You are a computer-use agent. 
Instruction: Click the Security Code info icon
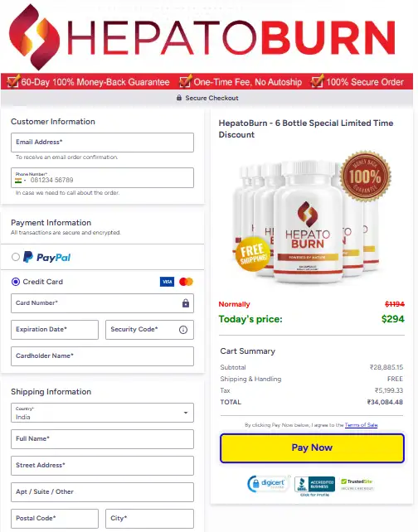[x=183, y=330]
